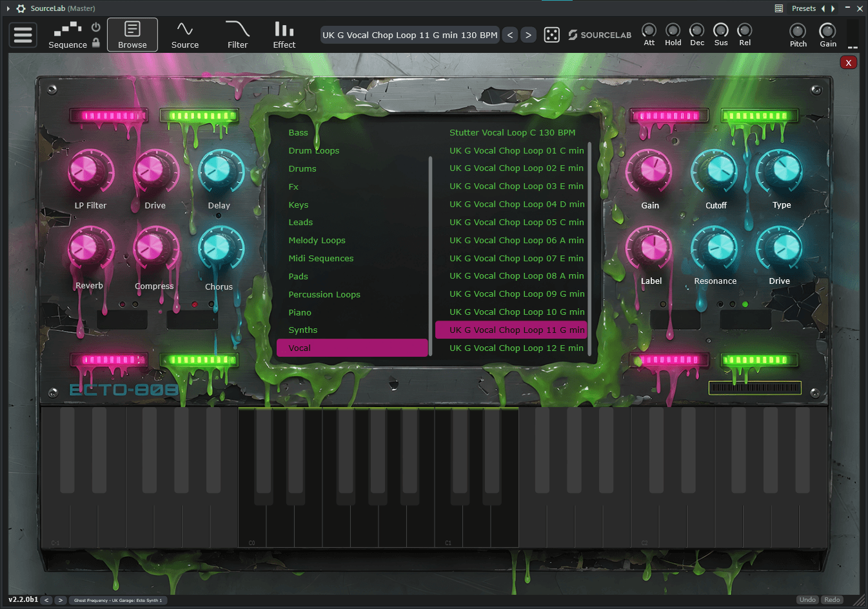
Task: Switch to the Sequence tab
Action: pos(68,36)
